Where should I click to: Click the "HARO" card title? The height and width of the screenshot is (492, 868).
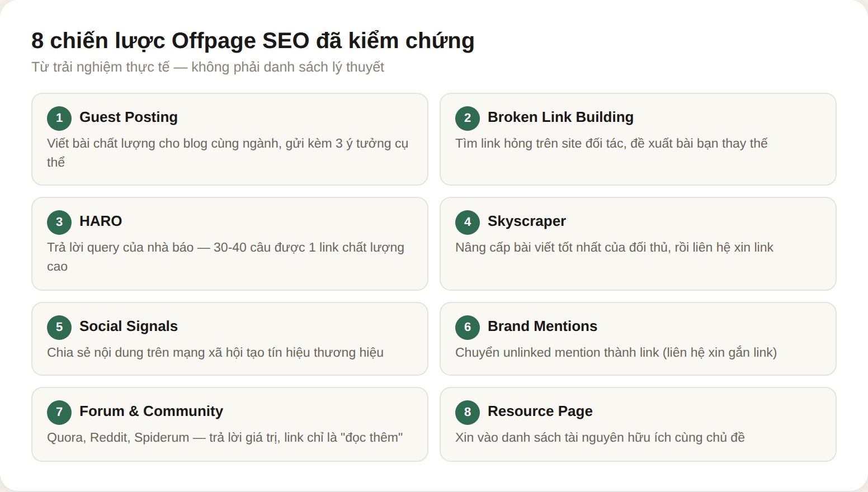point(101,221)
